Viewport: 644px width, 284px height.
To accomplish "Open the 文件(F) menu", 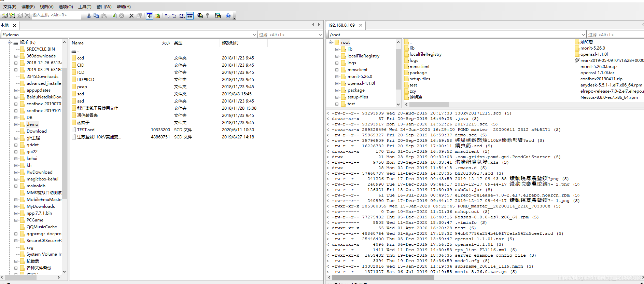I will [x=10, y=6].
